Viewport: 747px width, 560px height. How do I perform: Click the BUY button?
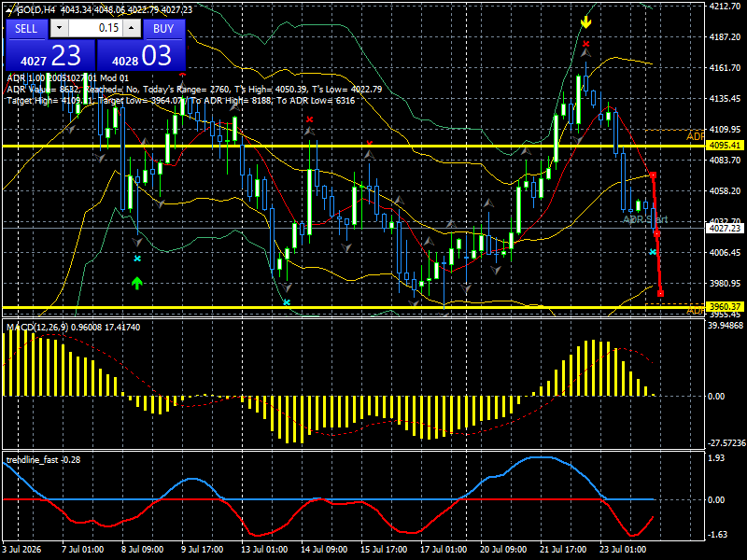coord(163,29)
